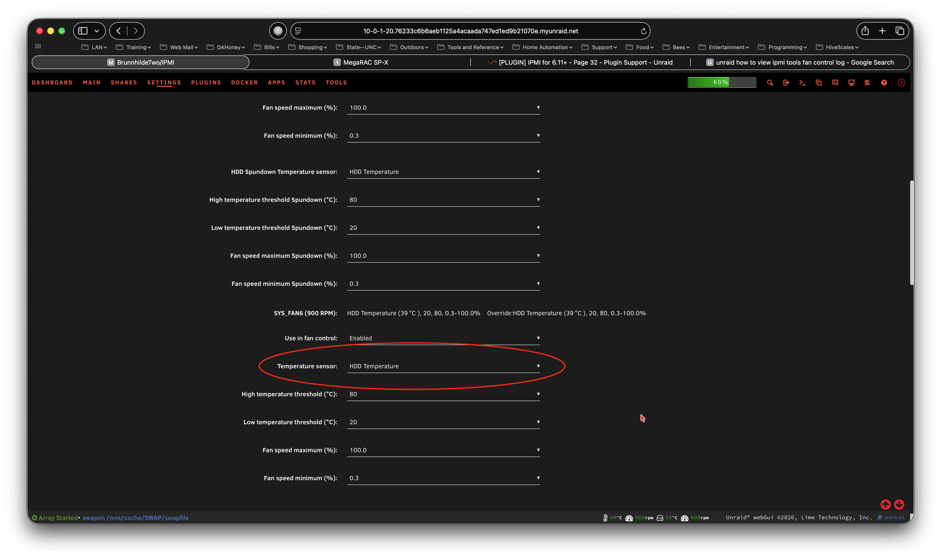Open SYS_FAN6 High temperature threshold dropdown
941x560 pixels.
[443, 394]
